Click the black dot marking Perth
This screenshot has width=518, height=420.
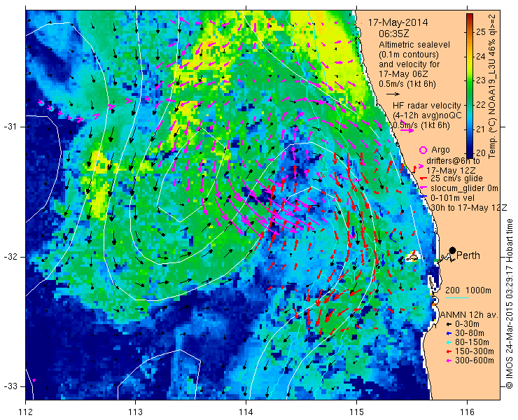coord(453,250)
